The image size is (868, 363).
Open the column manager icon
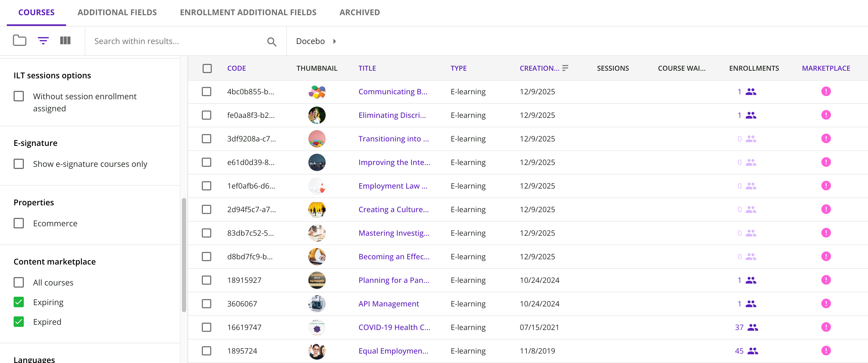tap(65, 40)
